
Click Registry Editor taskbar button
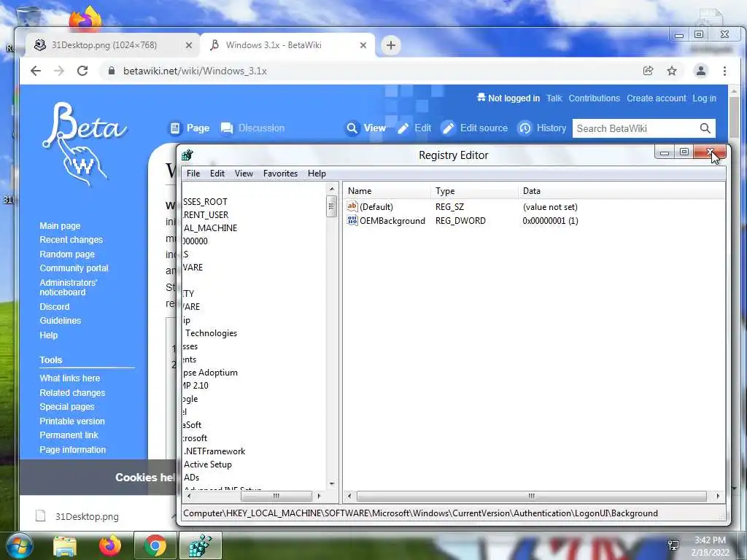(200, 545)
